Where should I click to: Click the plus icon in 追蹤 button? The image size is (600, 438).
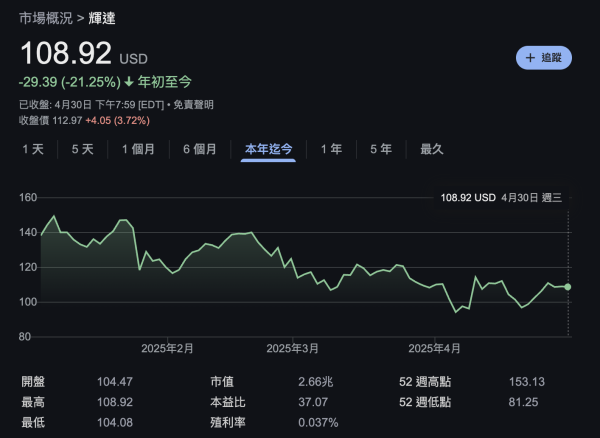[x=530, y=58]
